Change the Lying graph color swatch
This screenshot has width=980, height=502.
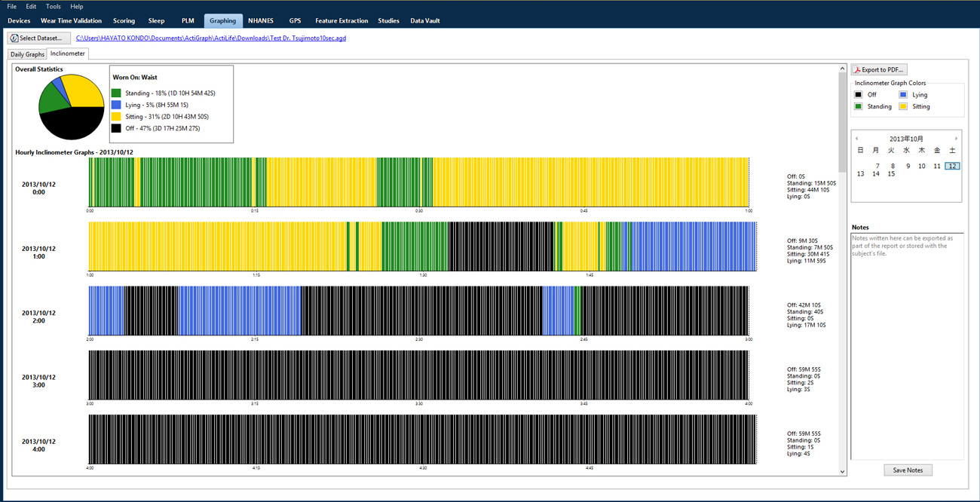tap(903, 95)
